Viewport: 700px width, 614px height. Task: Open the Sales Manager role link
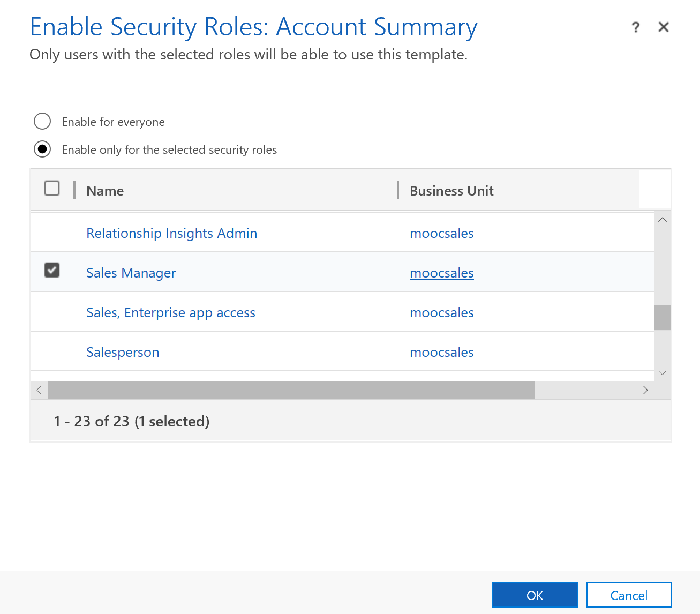[x=131, y=273]
